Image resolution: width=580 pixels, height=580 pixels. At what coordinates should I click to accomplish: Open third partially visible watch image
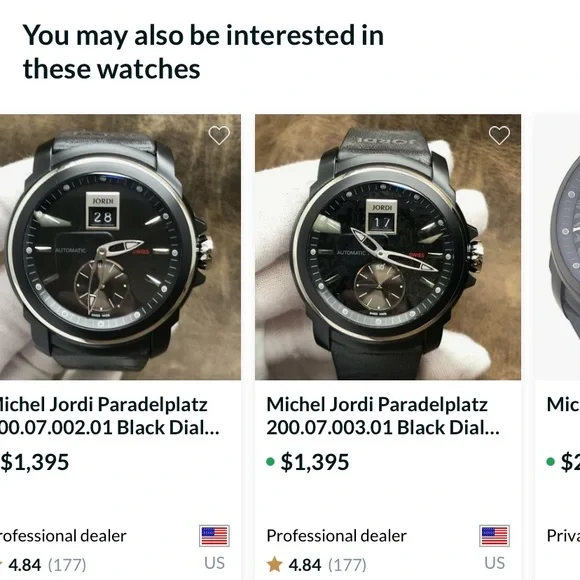point(557,247)
